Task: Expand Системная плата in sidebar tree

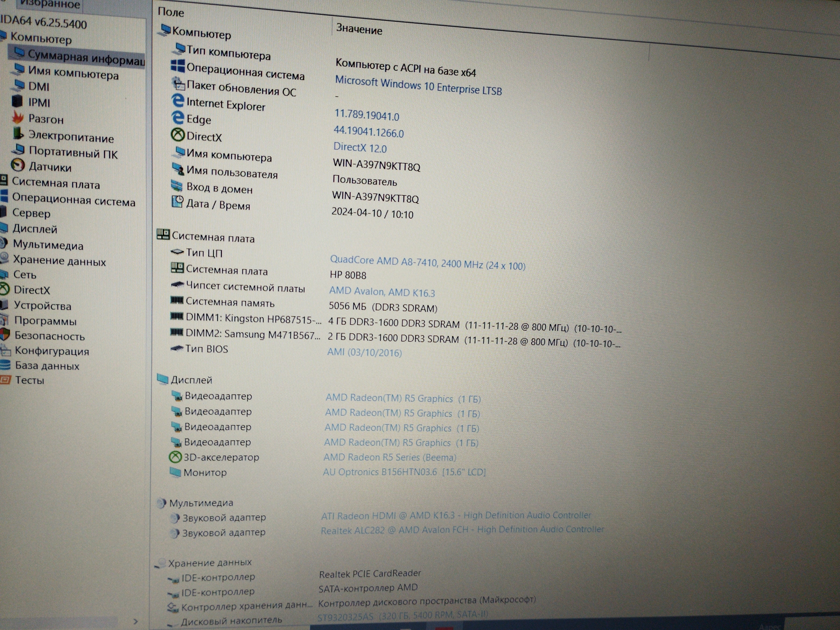Action: coord(56,183)
